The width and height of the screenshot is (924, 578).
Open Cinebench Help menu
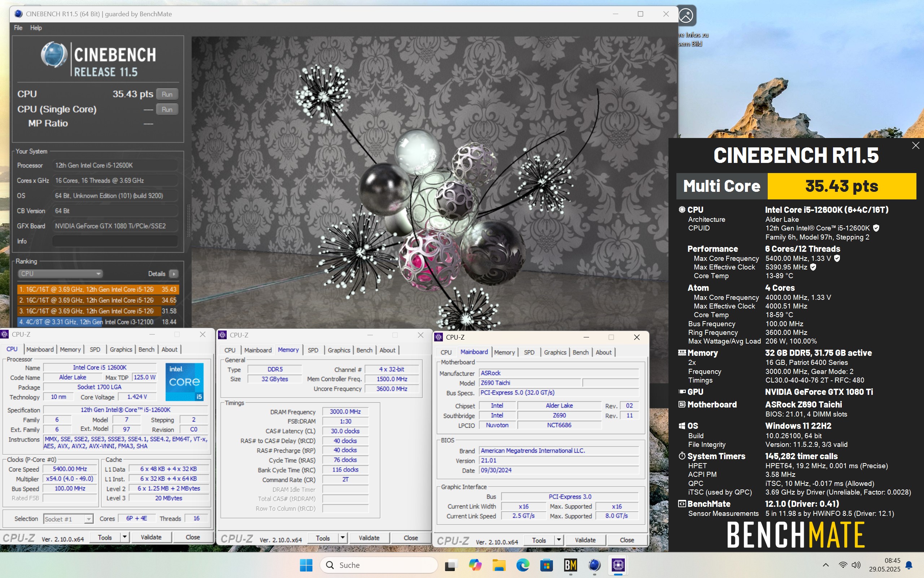36,28
